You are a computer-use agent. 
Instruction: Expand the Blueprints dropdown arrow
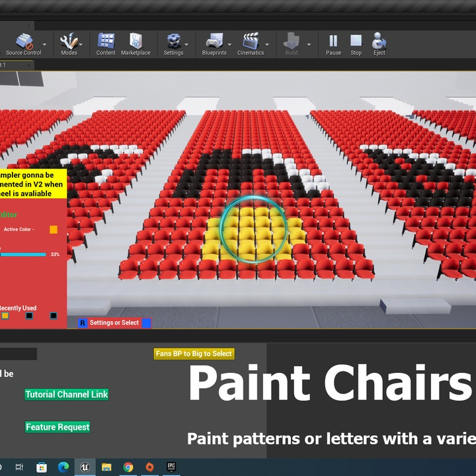[229, 44]
